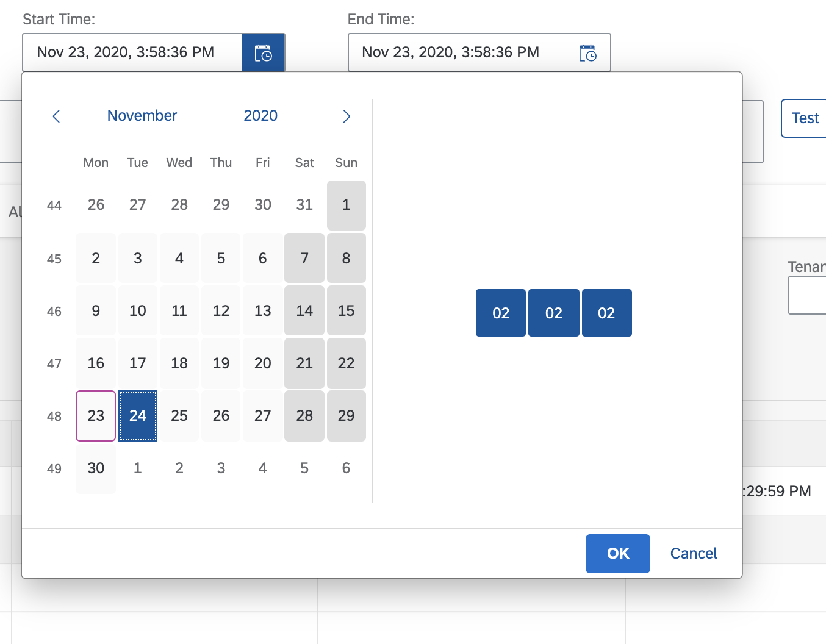Click the previous month chevron arrow
Viewport: 826px width, 644px height.
click(x=56, y=116)
